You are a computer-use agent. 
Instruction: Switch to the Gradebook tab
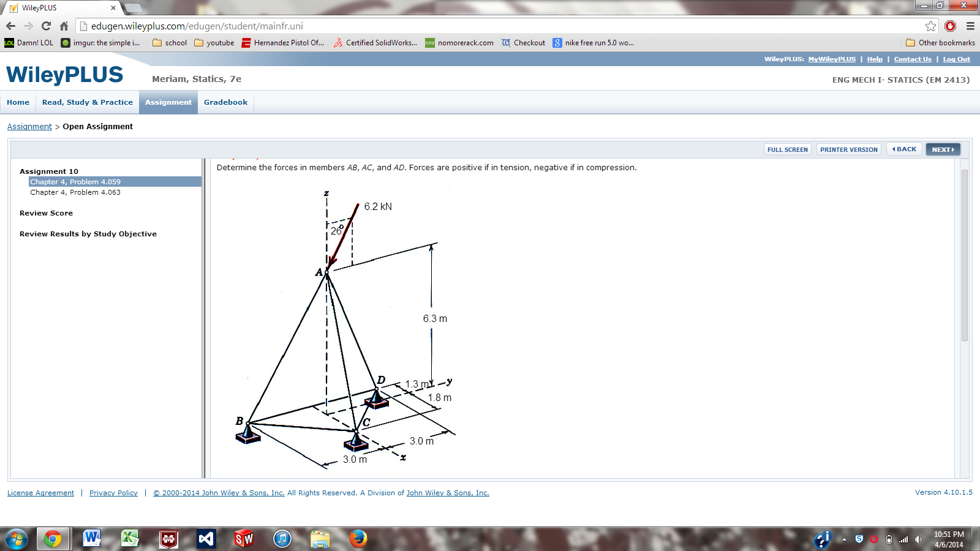click(225, 102)
